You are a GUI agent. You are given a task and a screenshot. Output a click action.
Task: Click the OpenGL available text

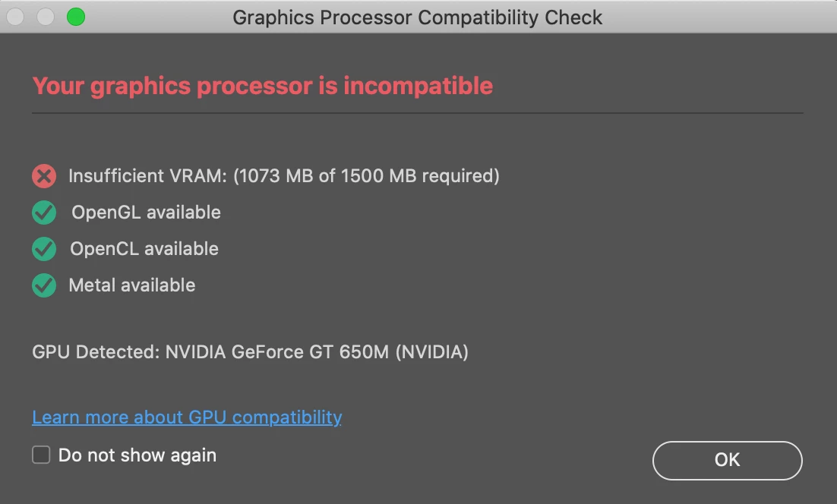tap(146, 213)
